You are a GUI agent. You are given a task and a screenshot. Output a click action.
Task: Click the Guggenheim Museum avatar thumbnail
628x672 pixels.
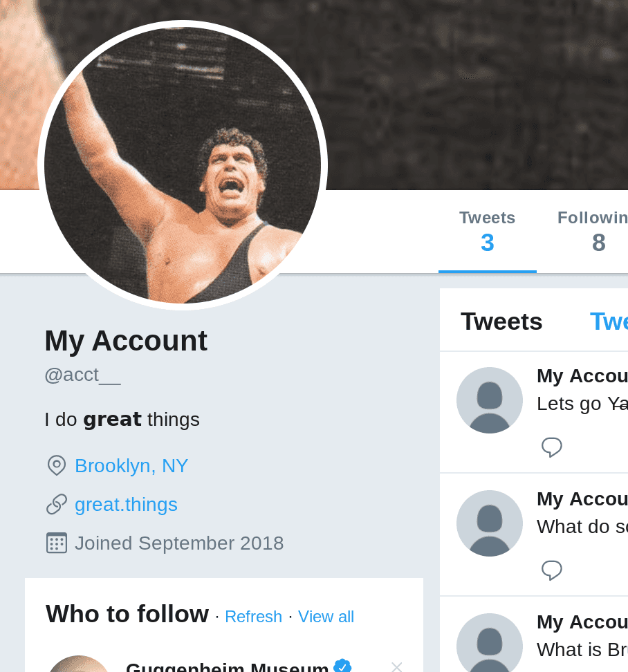click(78, 665)
